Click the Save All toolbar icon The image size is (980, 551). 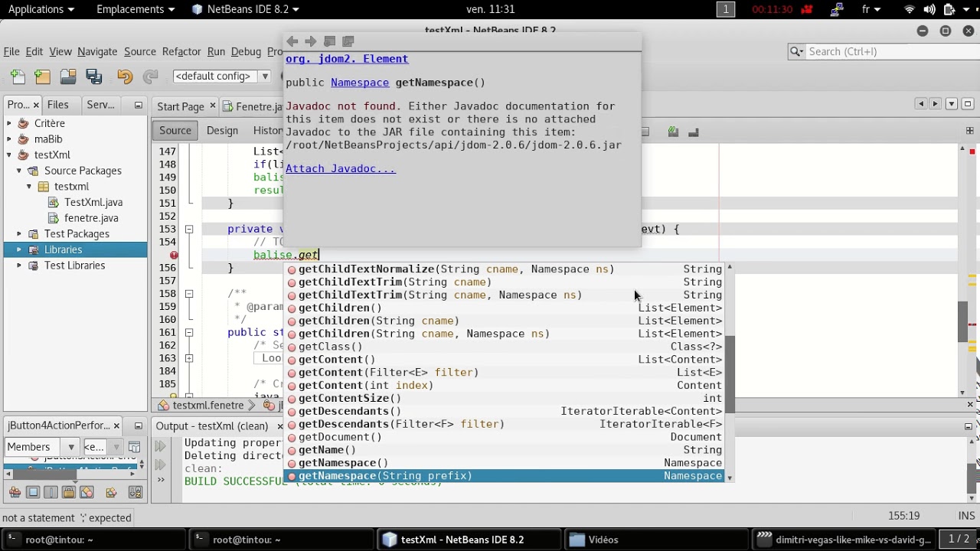pyautogui.click(x=94, y=76)
